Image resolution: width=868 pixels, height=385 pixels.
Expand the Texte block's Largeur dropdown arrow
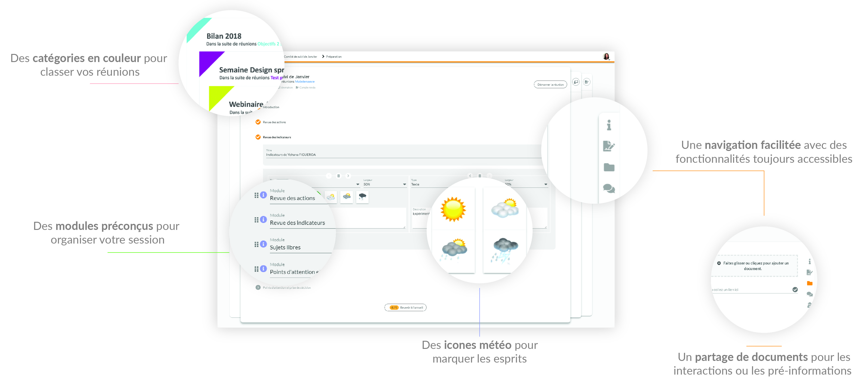click(546, 184)
